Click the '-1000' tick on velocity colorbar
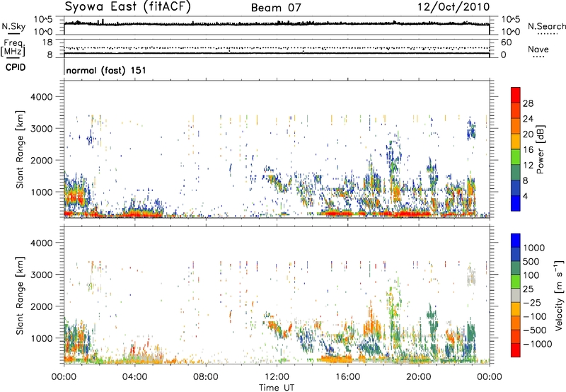Screen dimensions: 566x392 click(538, 344)
